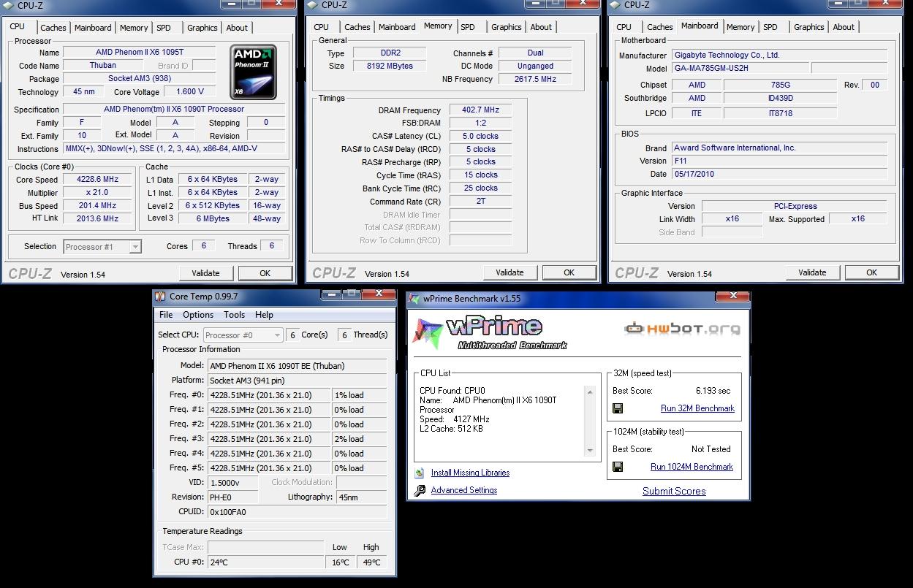Viewport: 913px width, 588px height.
Task: Click the motherboard model GA-MA785GM-US2H field
Action: [740, 68]
